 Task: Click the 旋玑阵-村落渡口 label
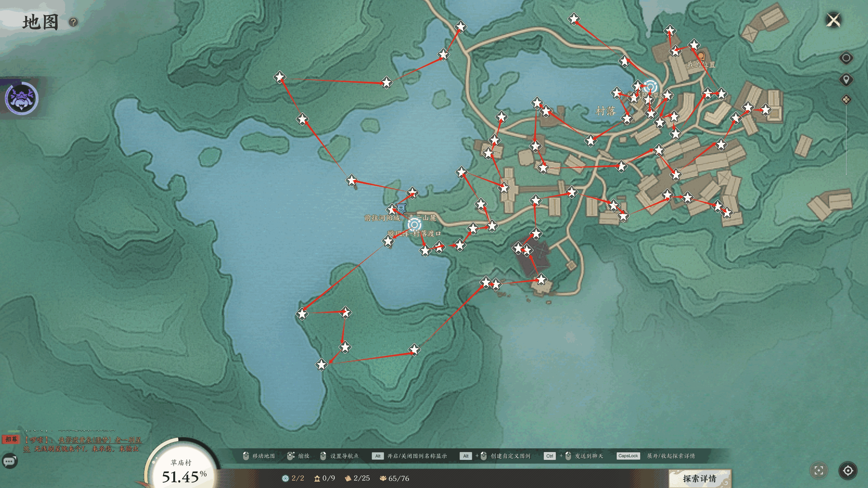click(414, 233)
